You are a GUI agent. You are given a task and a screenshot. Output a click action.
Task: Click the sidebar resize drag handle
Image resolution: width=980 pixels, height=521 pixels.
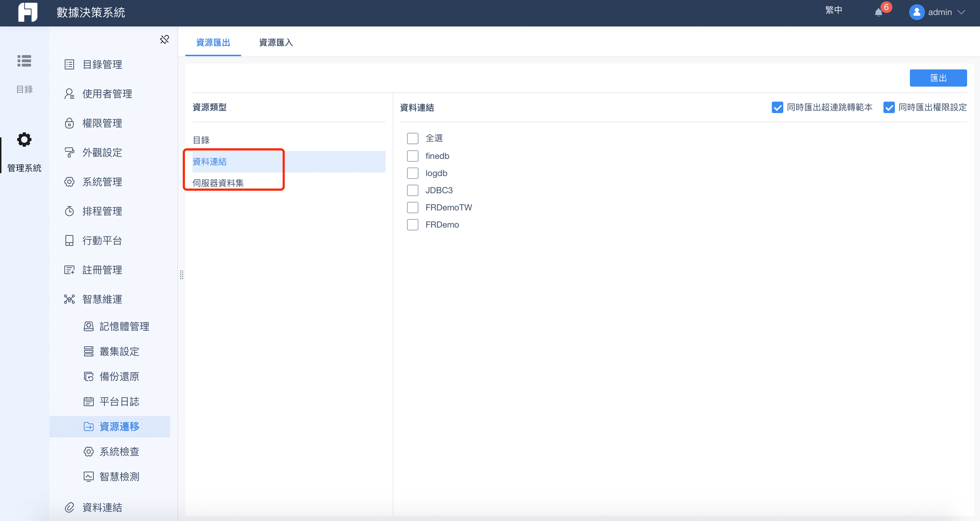click(181, 275)
